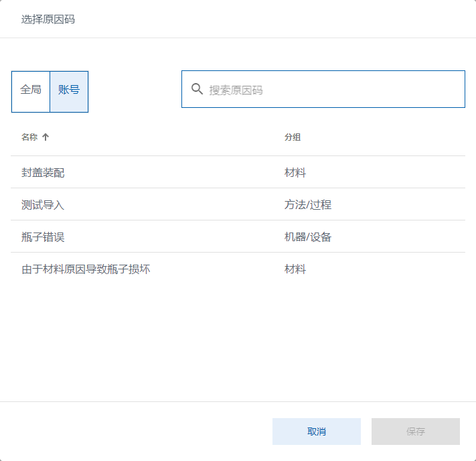The width and height of the screenshot is (476, 461).
Task: Click the 保存 button
Action: (416, 432)
